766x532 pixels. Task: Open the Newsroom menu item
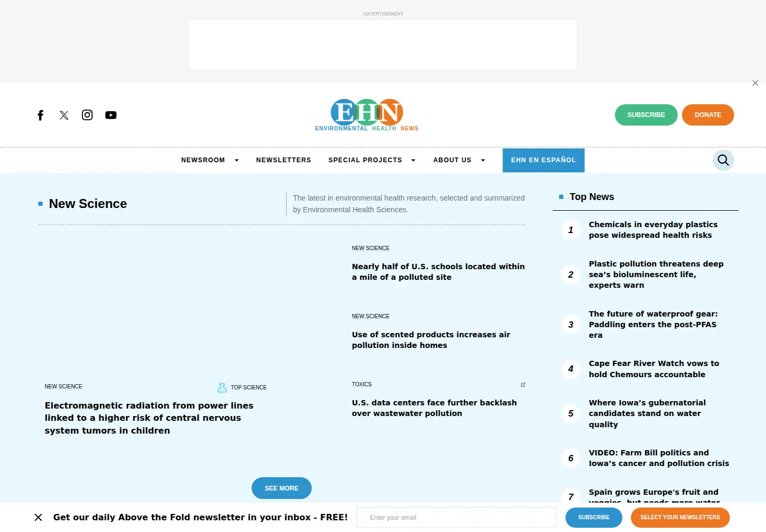[203, 160]
